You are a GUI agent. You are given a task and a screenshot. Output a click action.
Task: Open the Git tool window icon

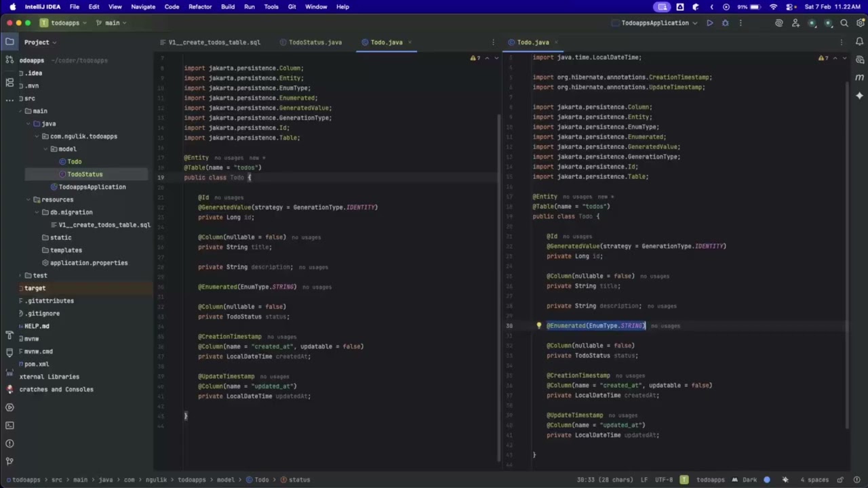coord(9,462)
